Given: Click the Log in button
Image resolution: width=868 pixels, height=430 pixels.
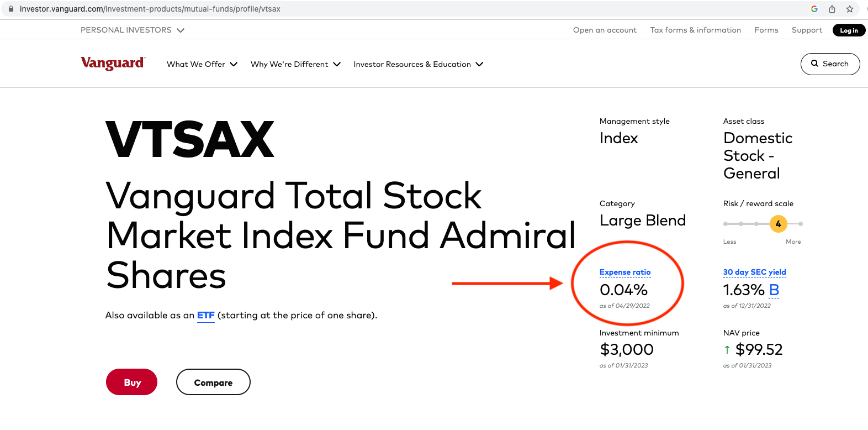Looking at the screenshot, I should 849,30.
